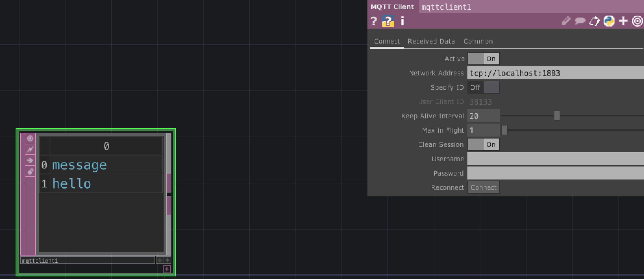Click the Keep Alive Interval value field

point(483,116)
